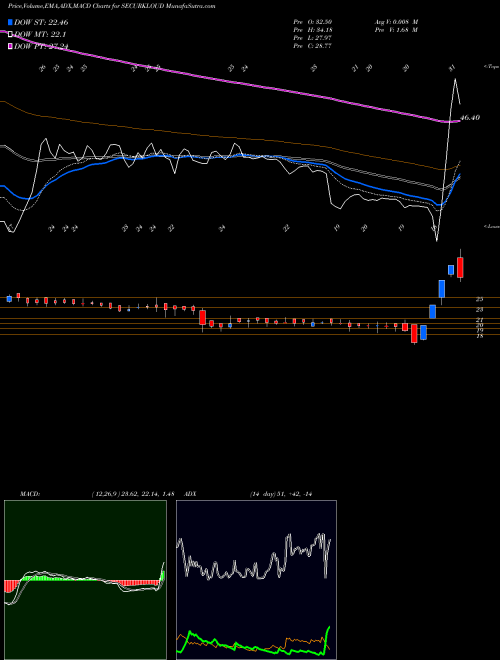
Task: Click the 25 price level label
Action: [479, 299]
